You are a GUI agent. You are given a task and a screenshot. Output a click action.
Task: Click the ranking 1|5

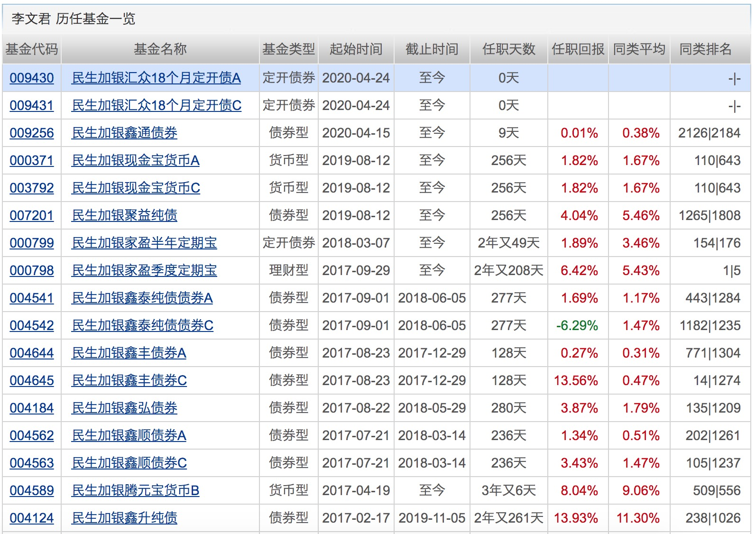732,270
